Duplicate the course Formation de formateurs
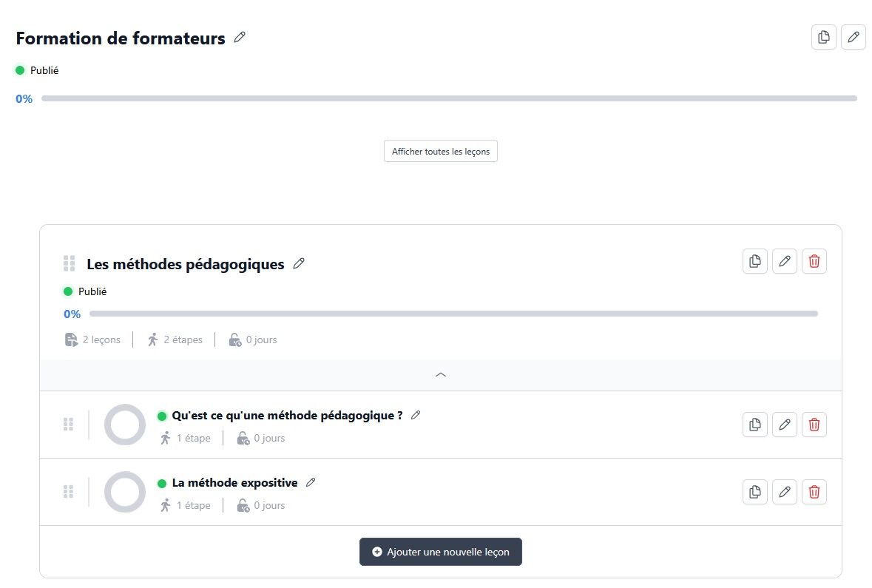The width and height of the screenshot is (872, 588). (x=824, y=37)
